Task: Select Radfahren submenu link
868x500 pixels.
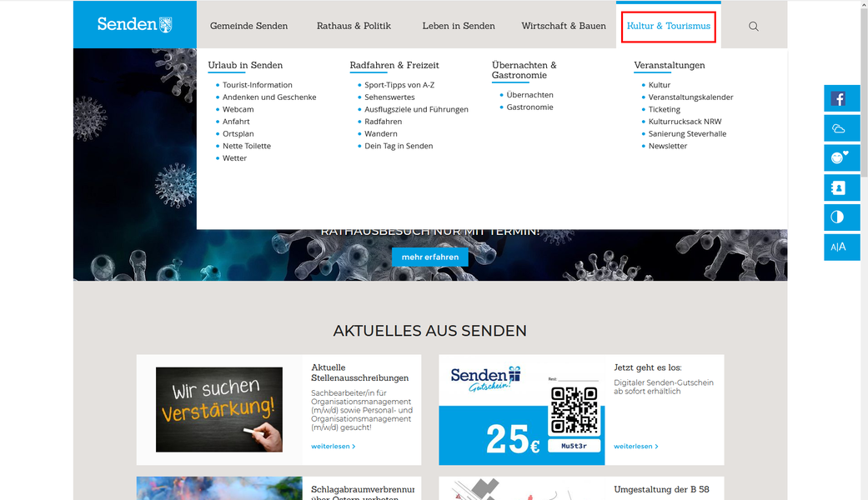Action: pyautogui.click(x=383, y=121)
